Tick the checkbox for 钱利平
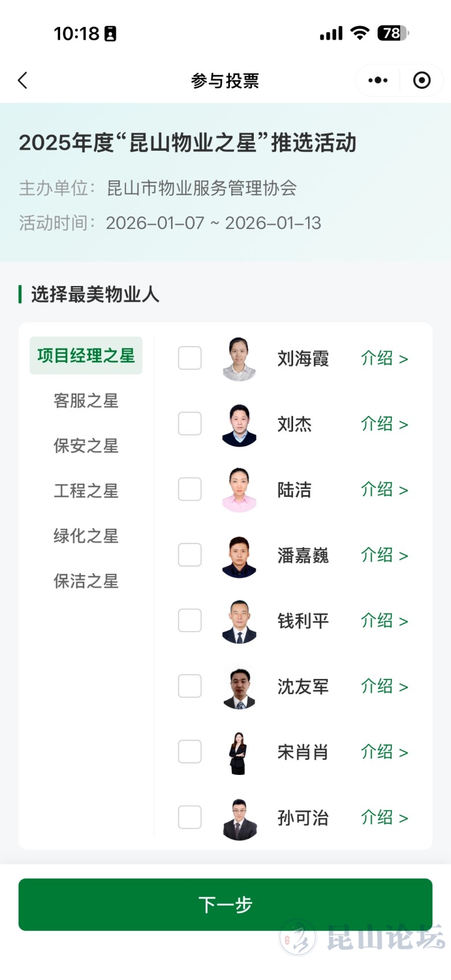The height and width of the screenshot is (980, 451). point(190,621)
